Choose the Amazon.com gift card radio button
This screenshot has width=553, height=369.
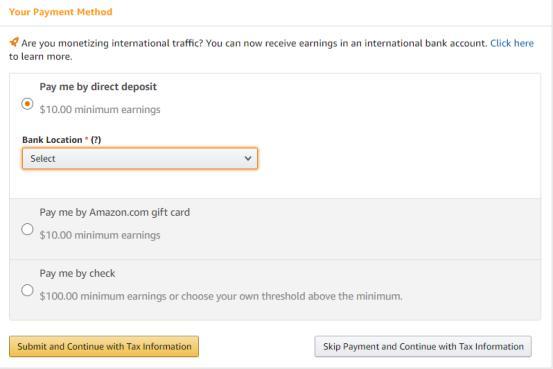coord(27,229)
